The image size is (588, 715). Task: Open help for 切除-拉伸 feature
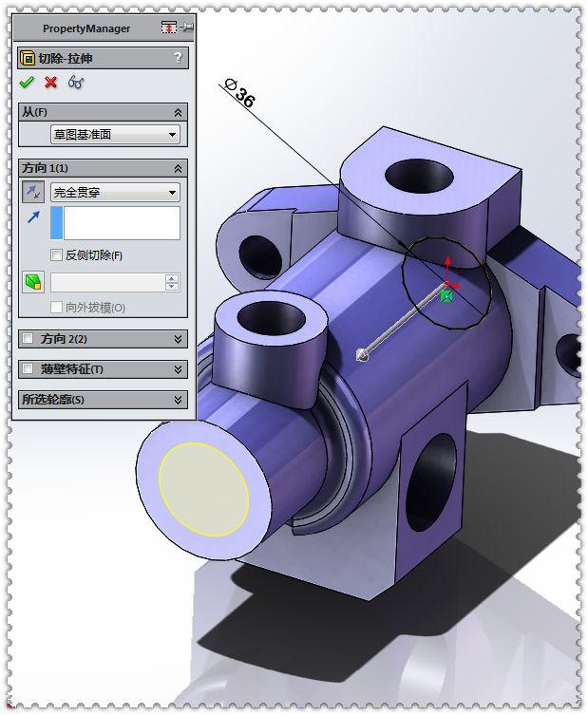coord(178,58)
